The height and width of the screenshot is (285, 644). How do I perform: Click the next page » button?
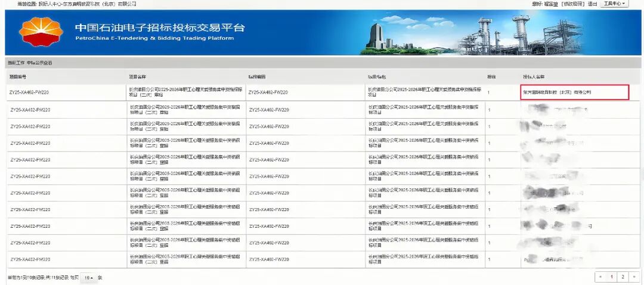click(x=634, y=277)
